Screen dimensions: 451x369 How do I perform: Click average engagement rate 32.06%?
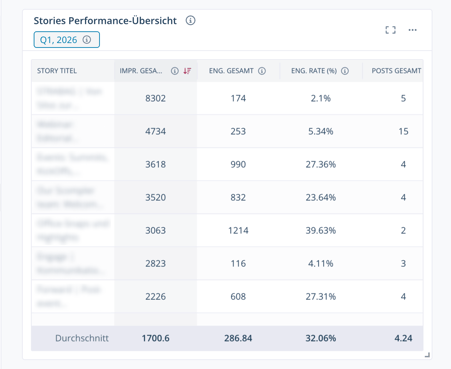321,338
